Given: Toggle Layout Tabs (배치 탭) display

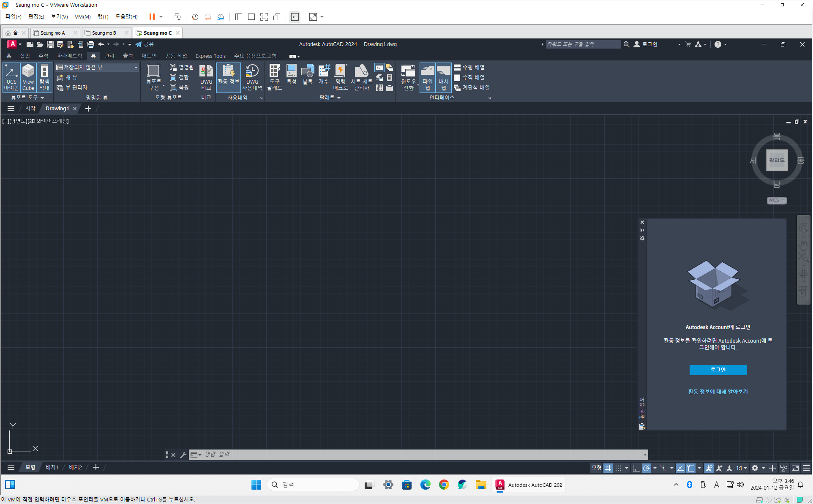Looking at the screenshot, I should 443,77.
